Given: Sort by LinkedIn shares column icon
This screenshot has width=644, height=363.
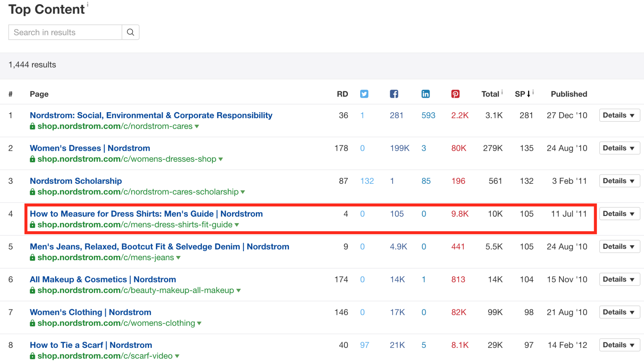Looking at the screenshot, I should 426,94.
